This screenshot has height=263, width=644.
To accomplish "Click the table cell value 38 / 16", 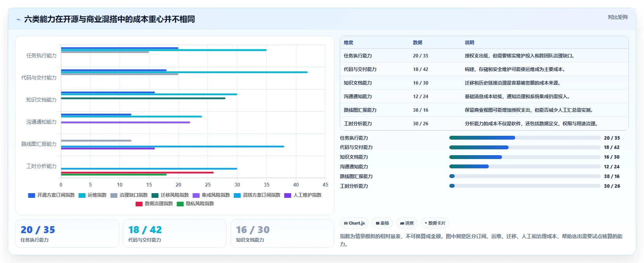I will (421, 110).
